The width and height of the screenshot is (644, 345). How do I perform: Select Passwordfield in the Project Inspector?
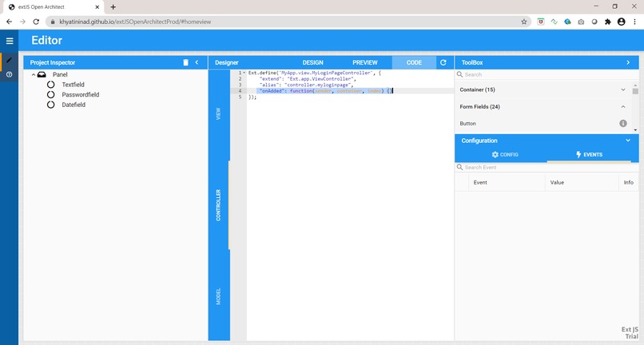coord(81,94)
